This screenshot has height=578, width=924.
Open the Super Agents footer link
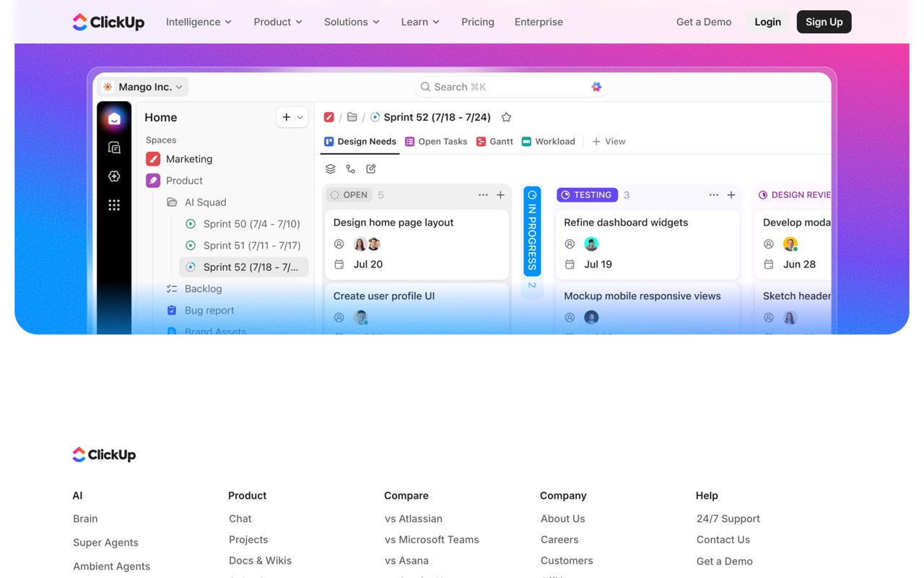point(105,543)
